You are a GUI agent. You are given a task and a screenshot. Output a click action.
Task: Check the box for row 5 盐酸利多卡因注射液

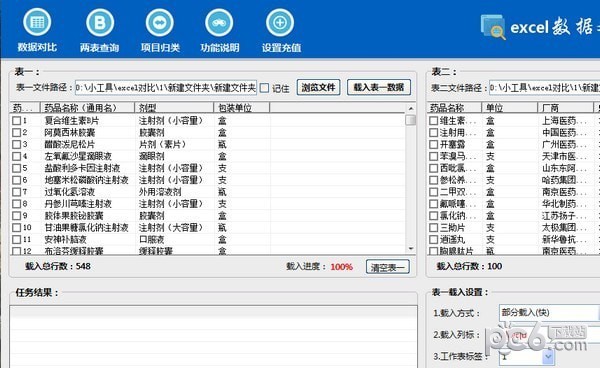16,168
